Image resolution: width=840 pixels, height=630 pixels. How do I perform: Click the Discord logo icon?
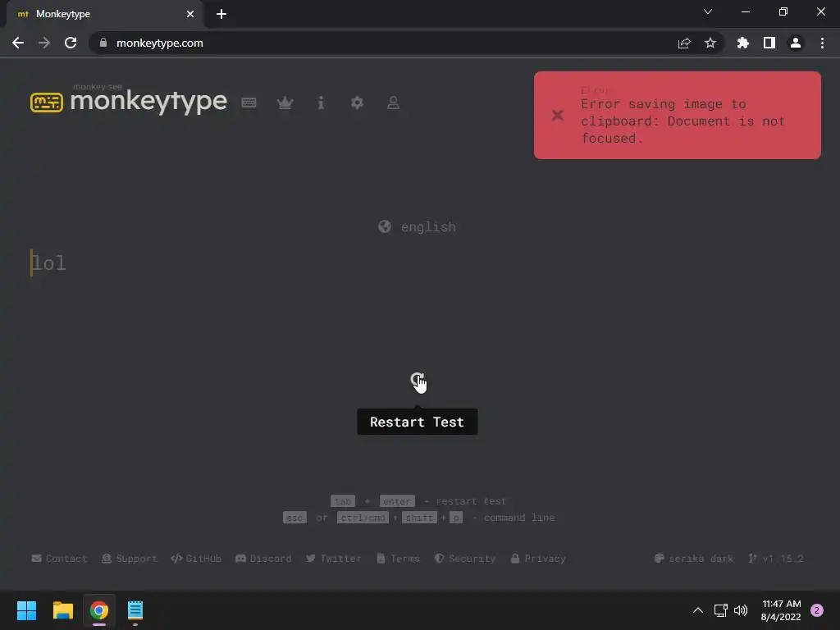click(240, 558)
